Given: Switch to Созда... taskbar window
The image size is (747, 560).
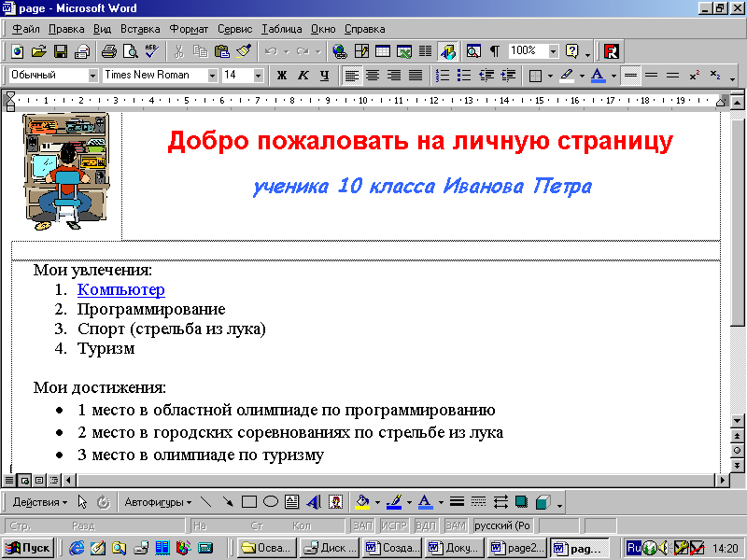Looking at the screenshot, I should point(391,548).
